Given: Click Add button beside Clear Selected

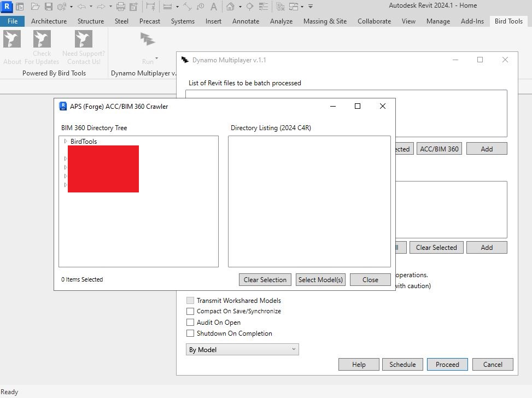Looking at the screenshot, I should click(487, 247).
